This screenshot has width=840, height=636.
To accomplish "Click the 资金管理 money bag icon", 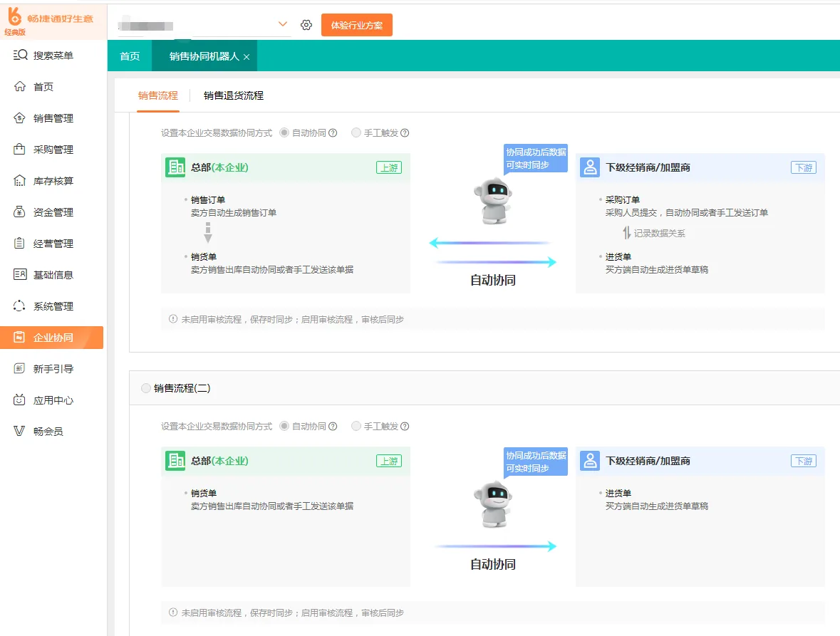I will coord(20,212).
